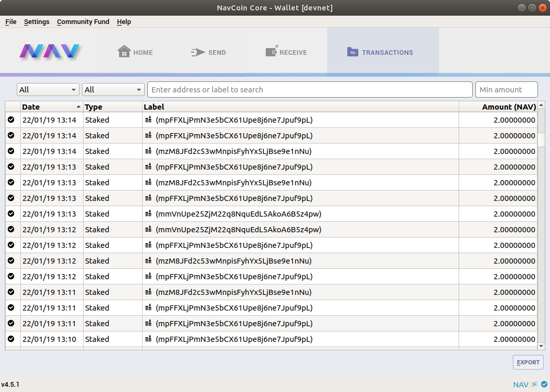This screenshot has width=550, height=392.
Task: Click the network connections icon in status bar
Action: (x=534, y=384)
